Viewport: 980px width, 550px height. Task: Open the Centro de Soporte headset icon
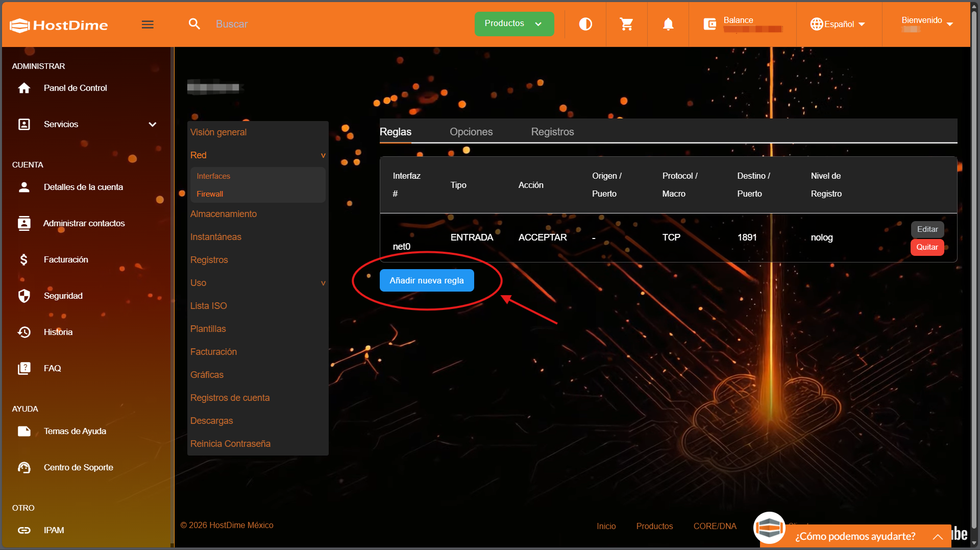24,467
